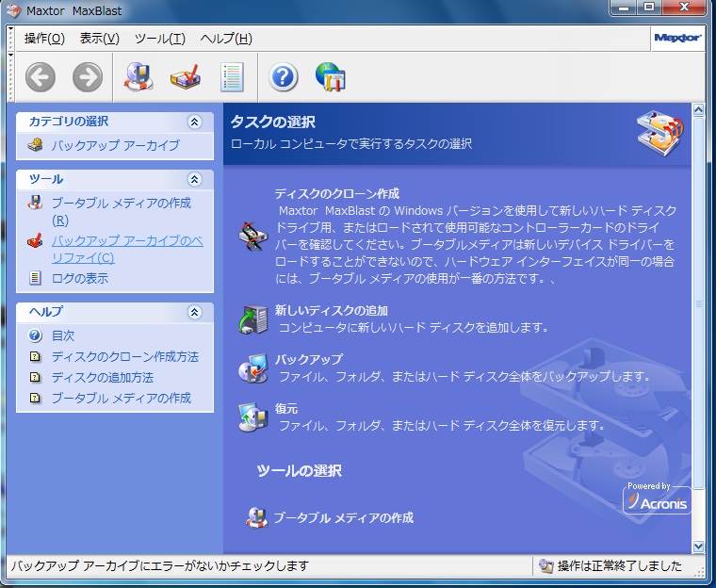Click the disk clone task icon
Viewport: 716px width, 588px height.
[253, 237]
